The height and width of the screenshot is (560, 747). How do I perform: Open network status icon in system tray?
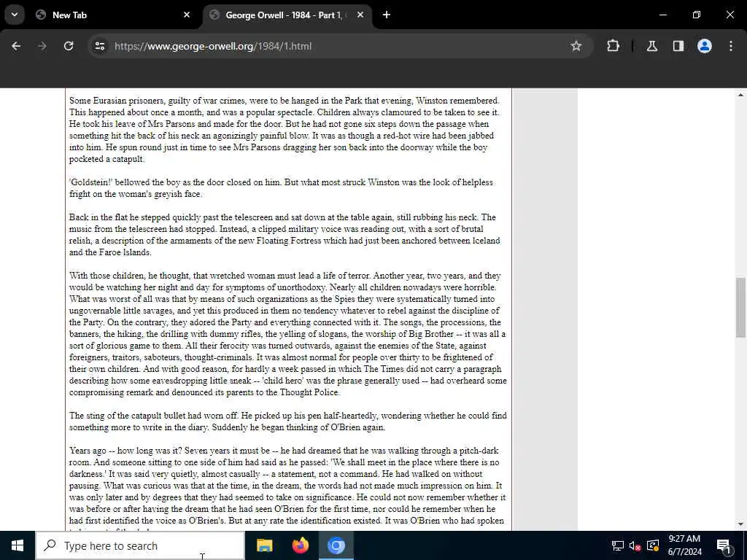point(618,545)
